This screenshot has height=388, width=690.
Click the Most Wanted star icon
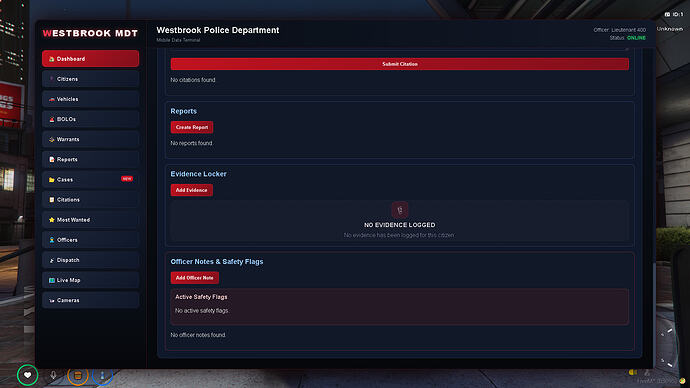pos(51,220)
